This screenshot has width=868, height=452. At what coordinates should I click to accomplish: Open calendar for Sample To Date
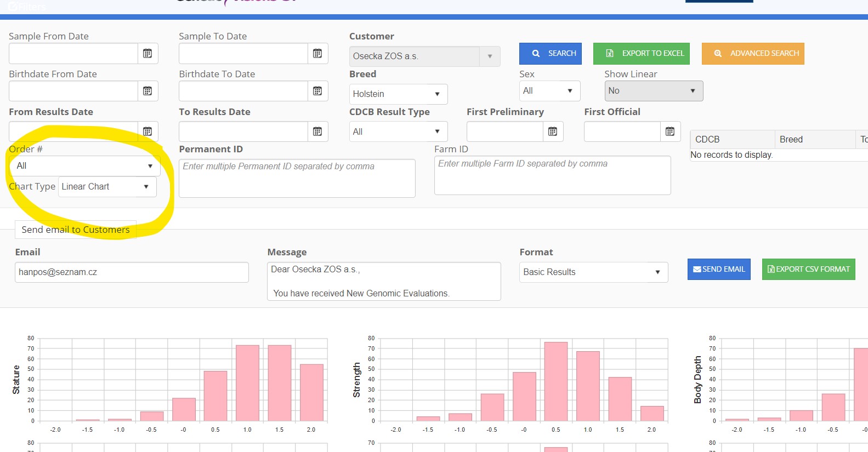[317, 54]
